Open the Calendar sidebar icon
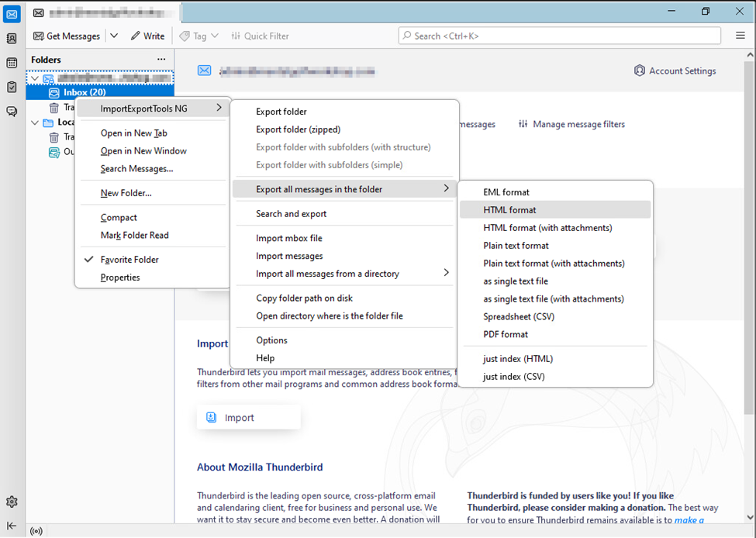 coord(12,63)
